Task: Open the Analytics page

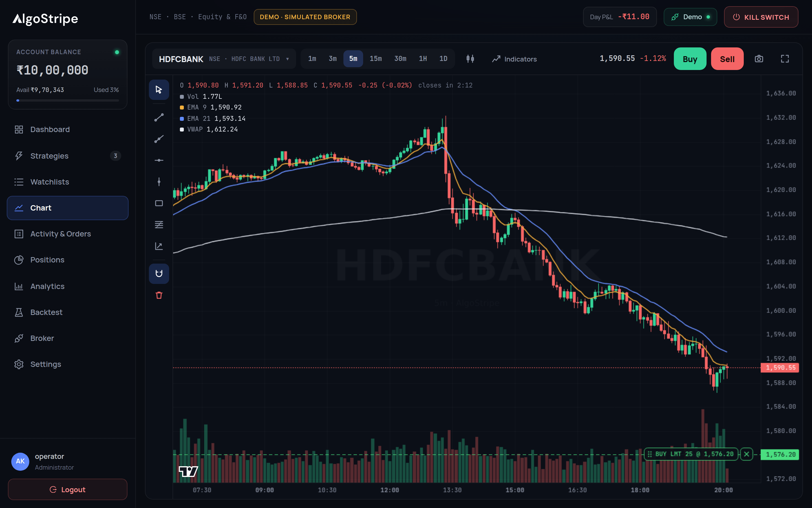Action: [x=67, y=286]
